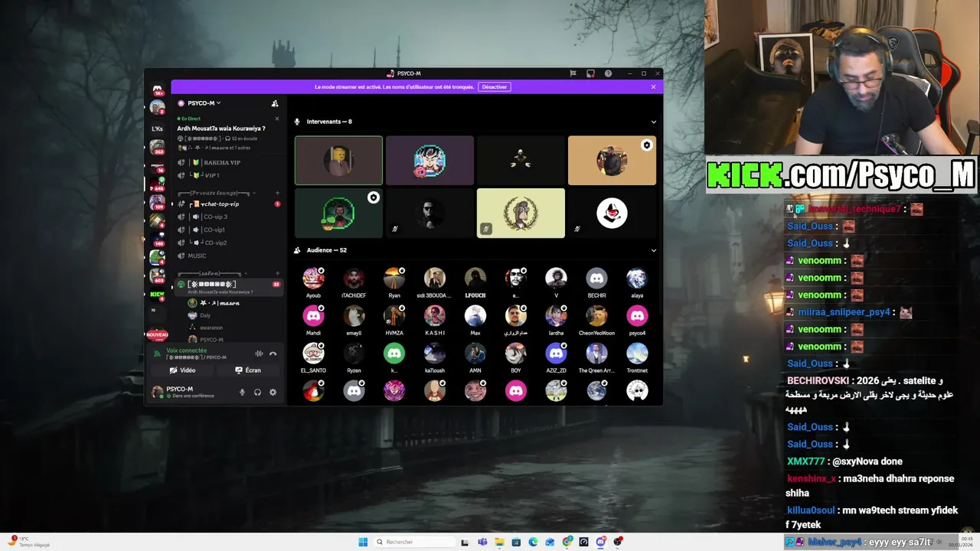Collapse the salon channel category

[x=211, y=273]
